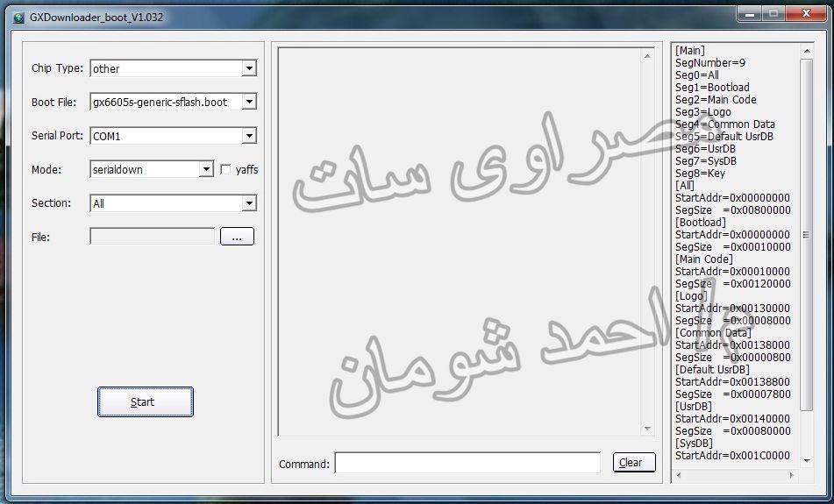Click the GXDownloader app icon in title bar
Screen dimensions: 834x504
click(x=18, y=18)
